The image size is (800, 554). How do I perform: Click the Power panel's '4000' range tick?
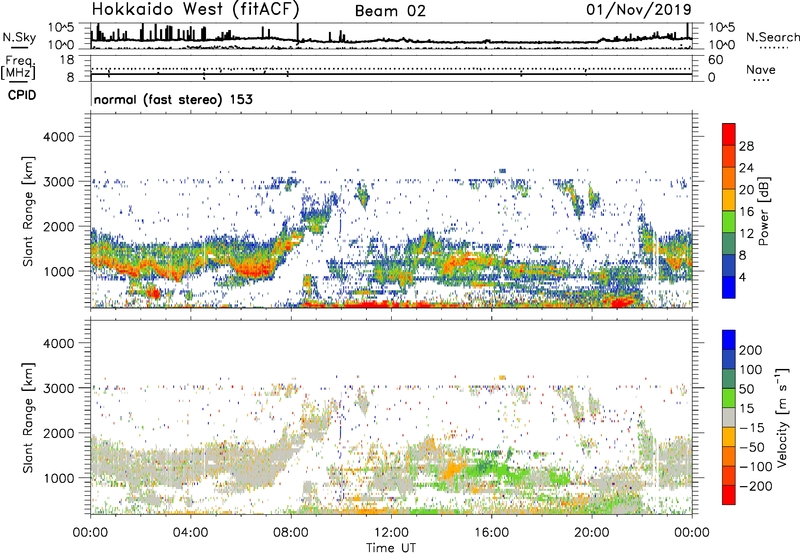[x=58, y=137]
